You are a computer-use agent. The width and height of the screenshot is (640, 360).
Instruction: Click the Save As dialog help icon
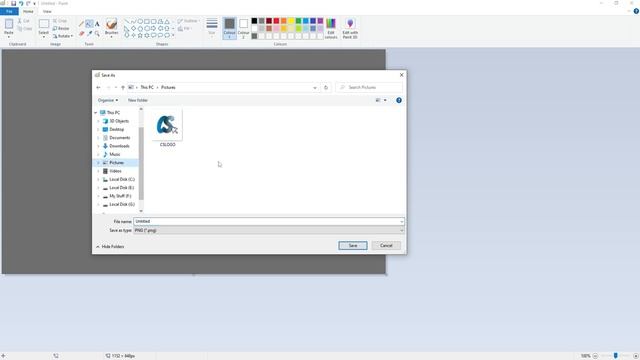[399, 100]
